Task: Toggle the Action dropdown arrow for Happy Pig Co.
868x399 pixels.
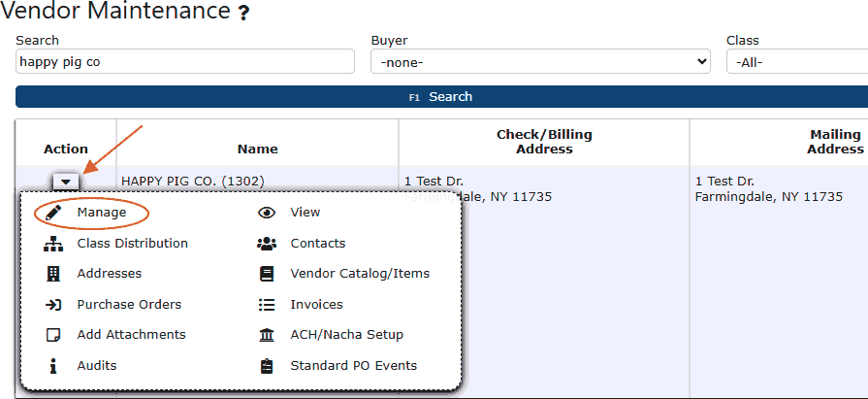Action: coord(66,182)
